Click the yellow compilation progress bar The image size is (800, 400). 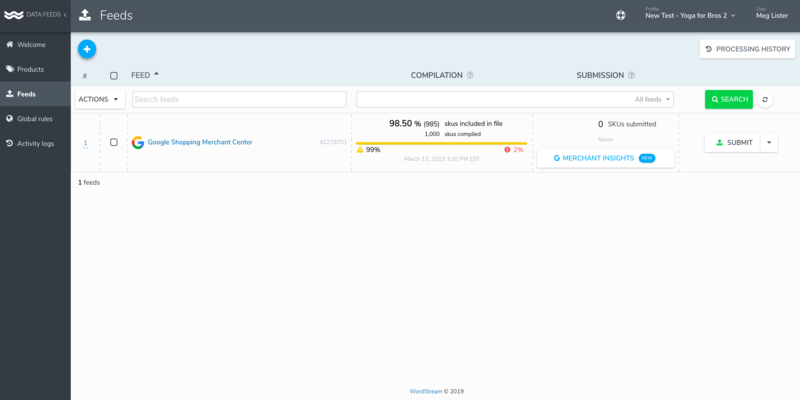click(x=441, y=143)
